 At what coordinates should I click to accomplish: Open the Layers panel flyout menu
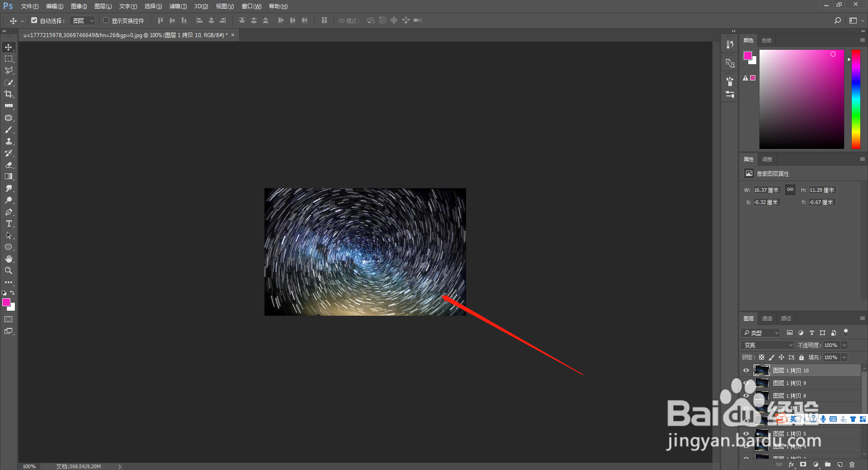[862, 318]
